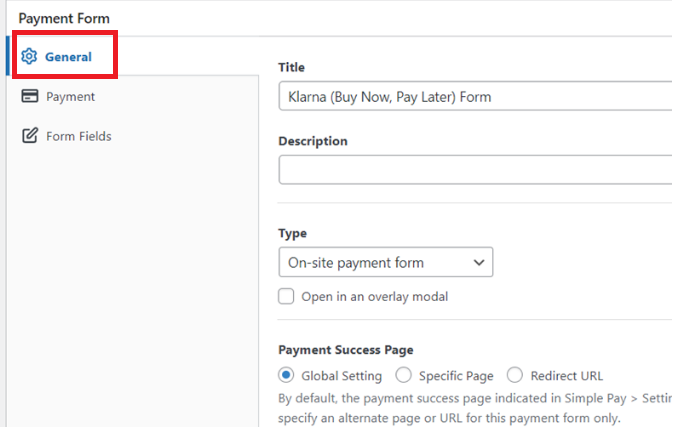Open the General settings tab
Viewport: 689px width, 432px height.
pyautogui.click(x=65, y=56)
